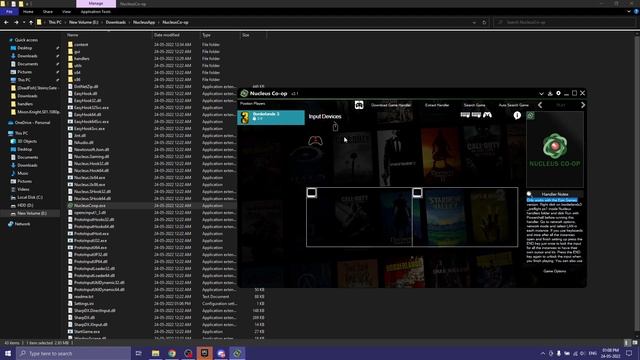Click the Explorer search box
The image size is (640, 360).
click(x=563, y=22)
